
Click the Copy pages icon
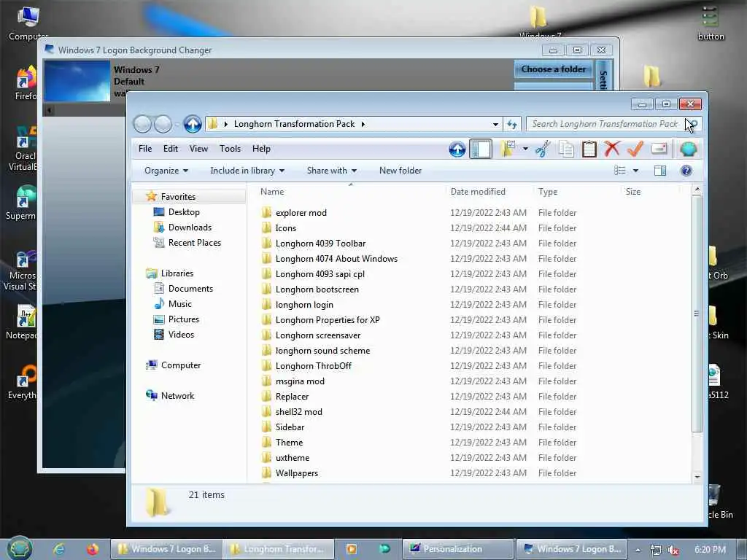566,149
